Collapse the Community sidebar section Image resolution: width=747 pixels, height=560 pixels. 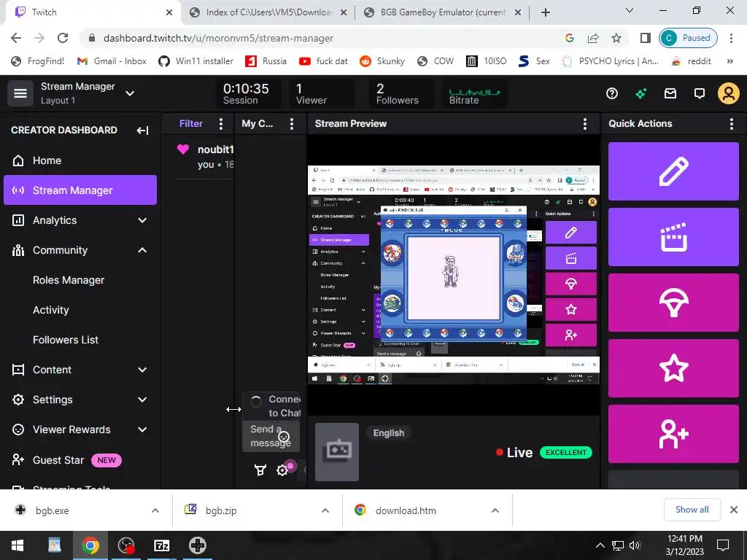pyautogui.click(x=142, y=251)
